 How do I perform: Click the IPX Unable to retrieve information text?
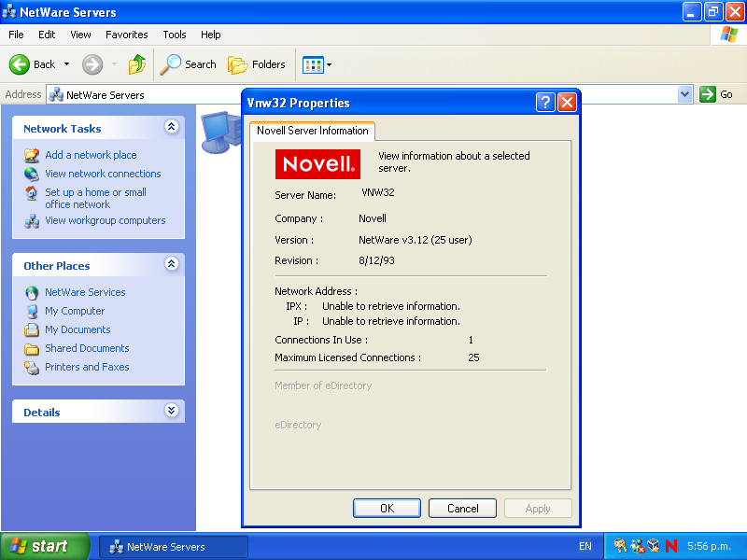391,306
